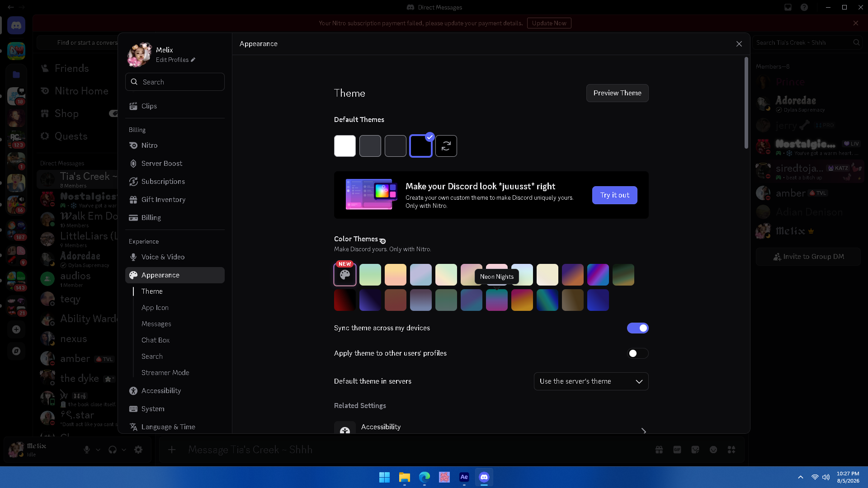Open Default theme in servers dropdown
Viewport: 868px width, 488px height.
point(591,381)
